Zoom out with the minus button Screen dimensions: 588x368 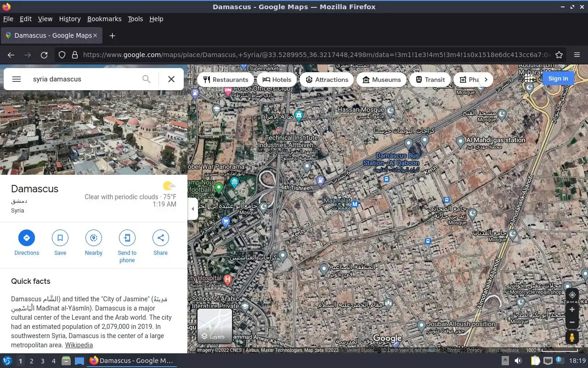572,322
